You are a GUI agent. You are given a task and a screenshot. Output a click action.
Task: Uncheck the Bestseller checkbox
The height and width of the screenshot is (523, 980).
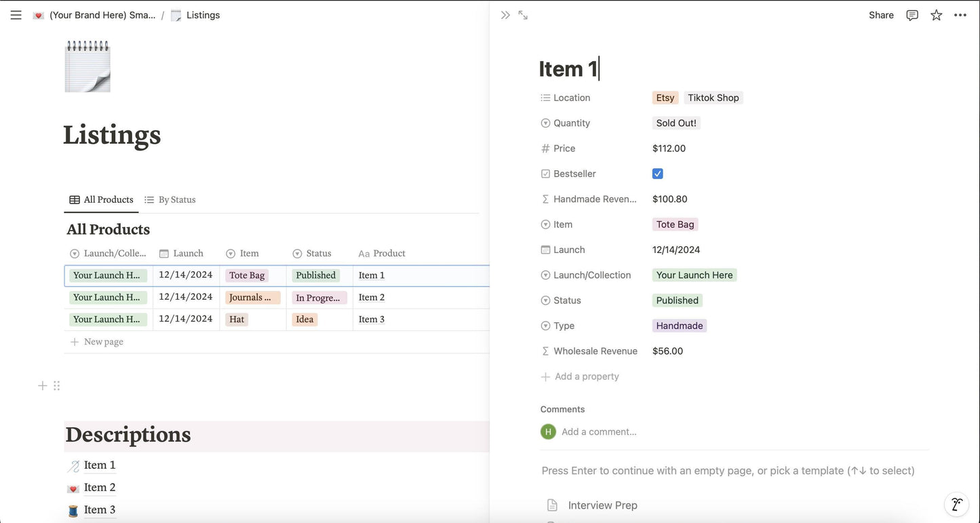(x=657, y=174)
